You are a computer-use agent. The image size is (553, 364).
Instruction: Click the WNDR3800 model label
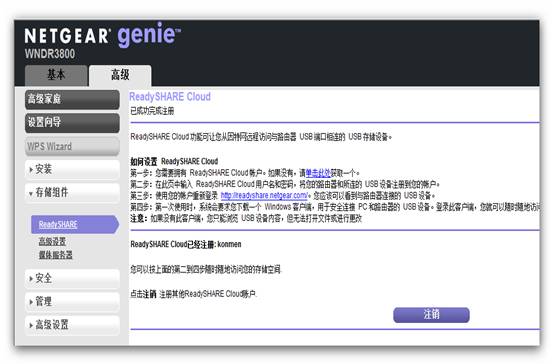[x=50, y=54]
